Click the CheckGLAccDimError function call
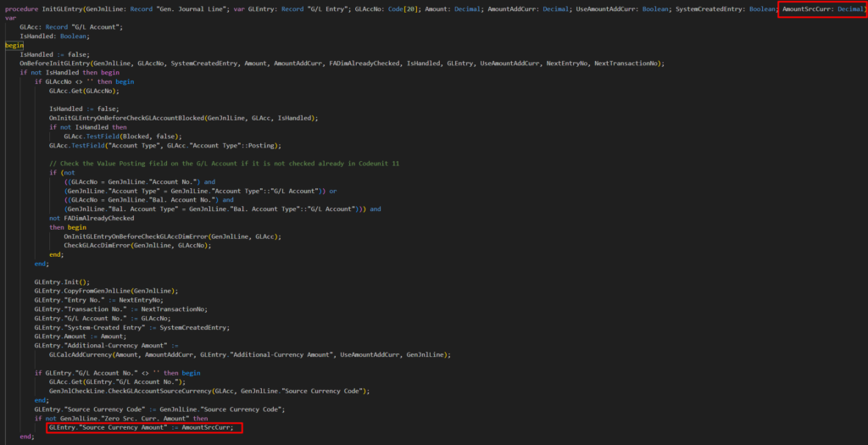Screen dimensions: 868x445 pos(102,245)
